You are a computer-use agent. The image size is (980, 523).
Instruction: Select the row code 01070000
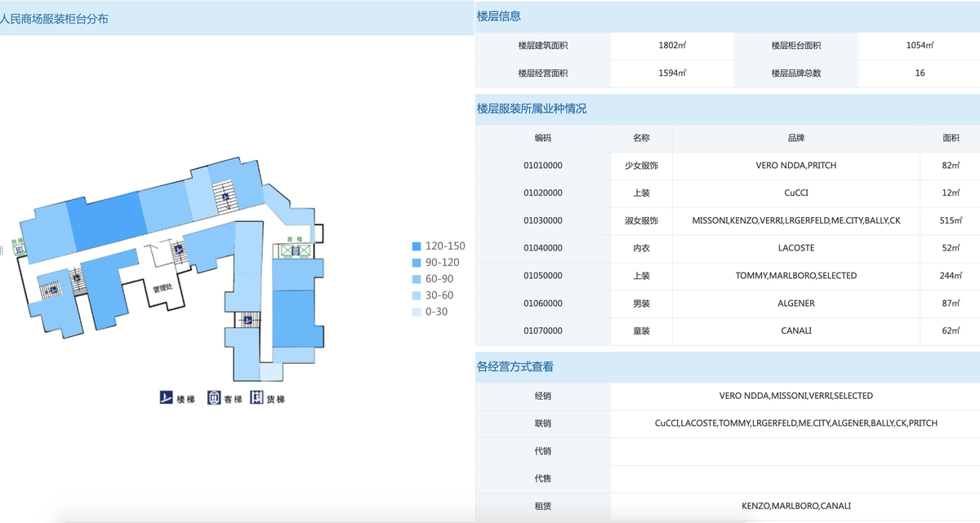click(x=543, y=331)
